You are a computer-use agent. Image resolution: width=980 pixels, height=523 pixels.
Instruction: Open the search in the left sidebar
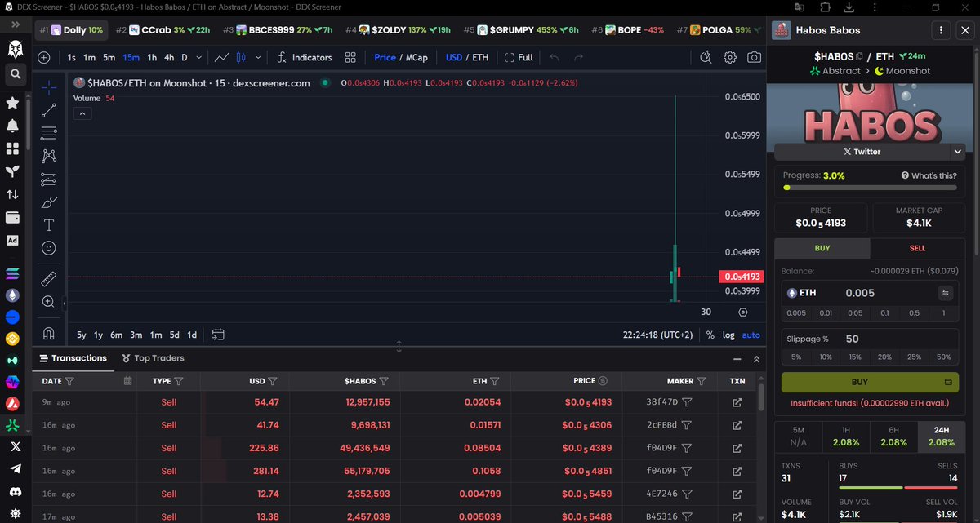(x=15, y=74)
